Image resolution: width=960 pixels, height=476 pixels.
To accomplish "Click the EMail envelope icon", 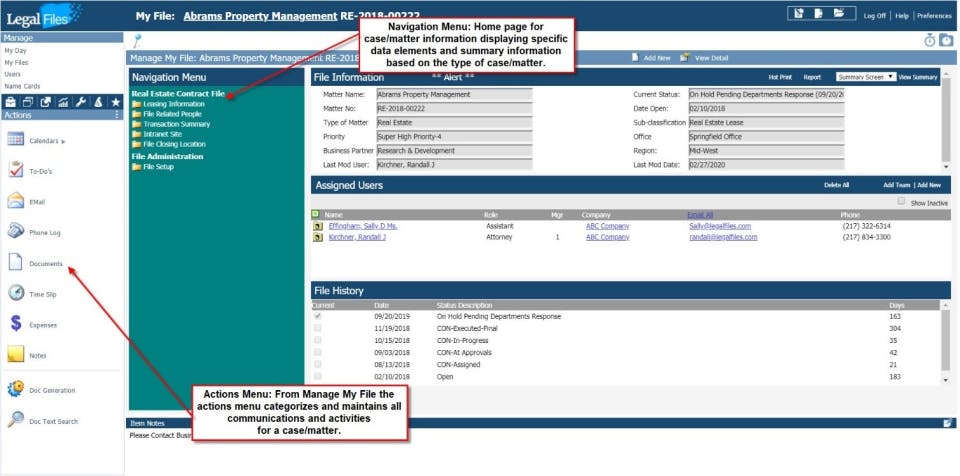I will (15, 201).
